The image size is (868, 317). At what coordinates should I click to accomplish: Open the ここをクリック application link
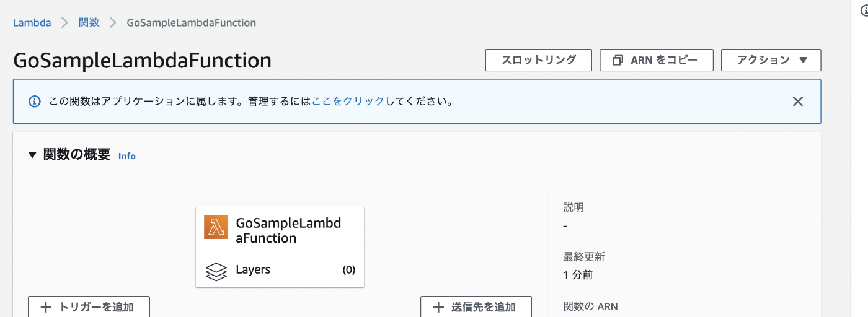click(348, 101)
